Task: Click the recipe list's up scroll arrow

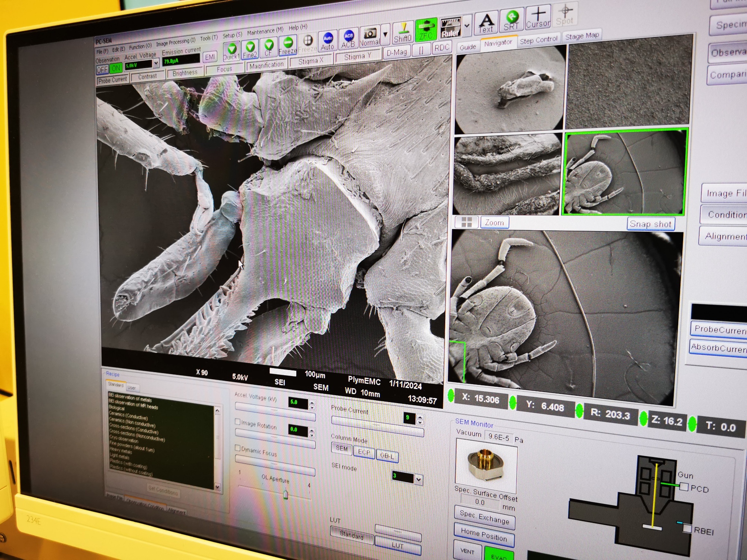Action: coord(217,410)
